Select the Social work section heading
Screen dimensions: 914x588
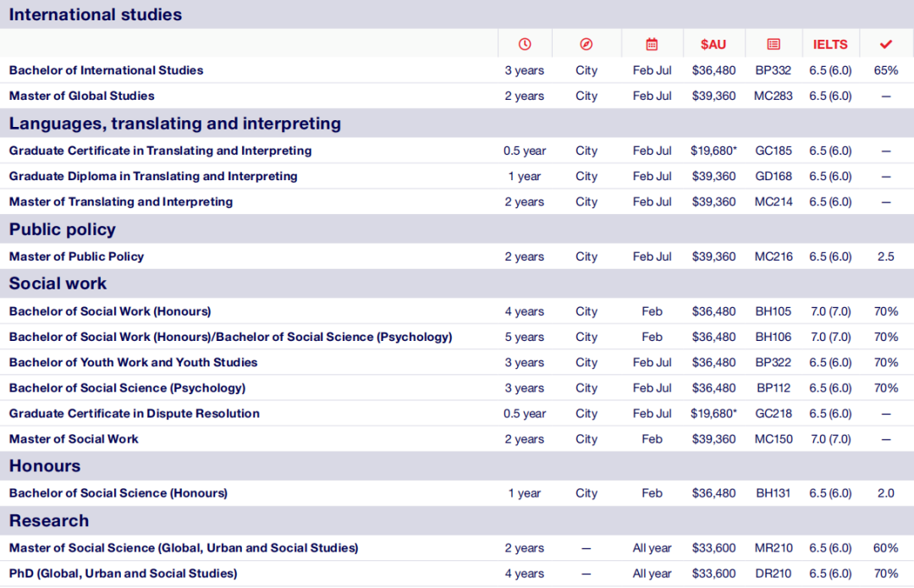[x=58, y=283]
